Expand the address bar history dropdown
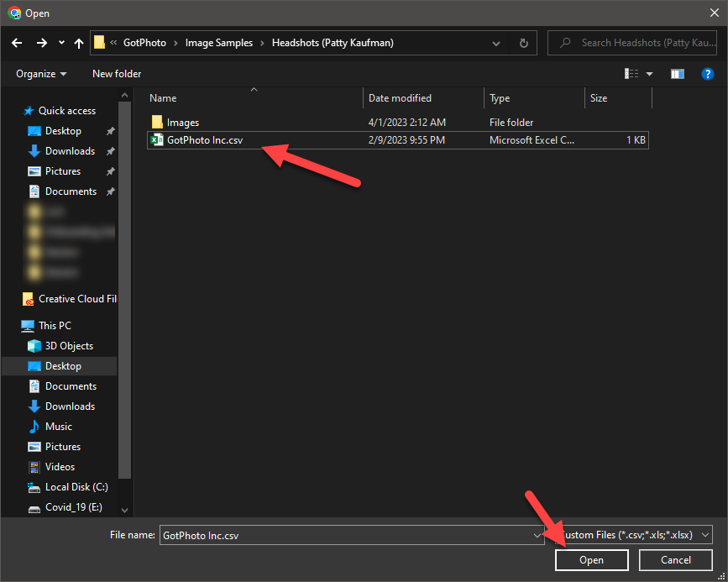Screen dimensions: 728x582 [496, 43]
